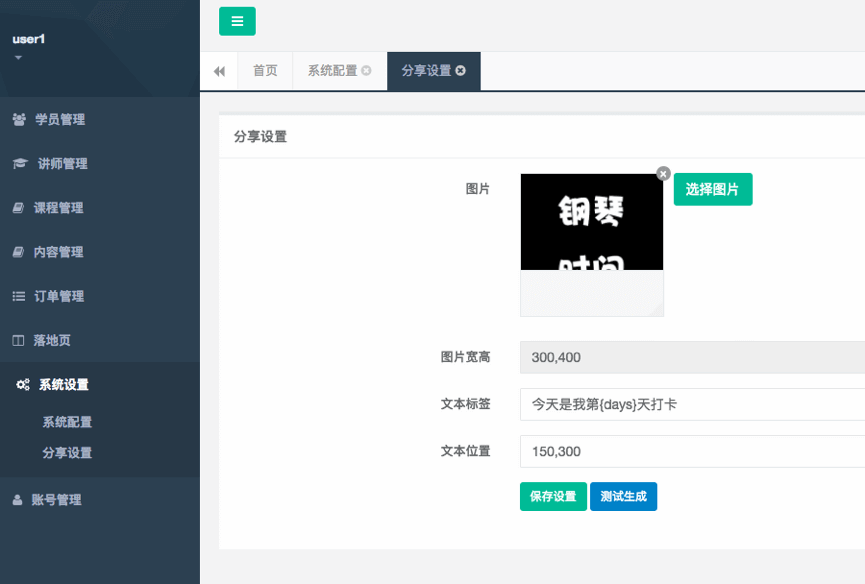Click the hamburger menu toggle button
The image size is (865, 584).
(x=237, y=21)
